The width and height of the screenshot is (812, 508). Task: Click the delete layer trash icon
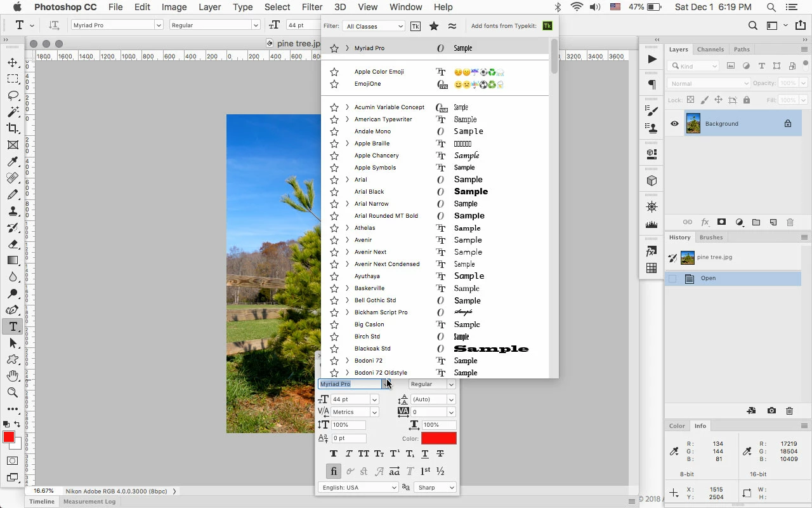click(x=790, y=222)
